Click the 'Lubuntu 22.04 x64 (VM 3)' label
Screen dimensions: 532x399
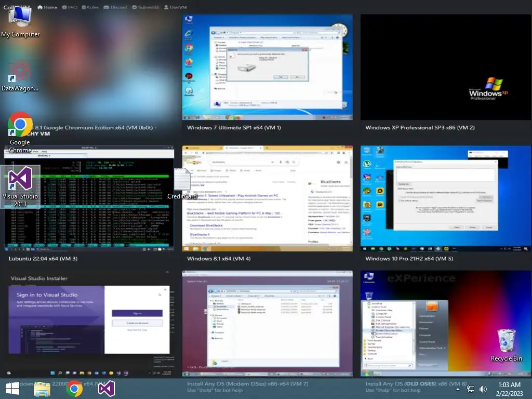pyautogui.click(x=43, y=259)
